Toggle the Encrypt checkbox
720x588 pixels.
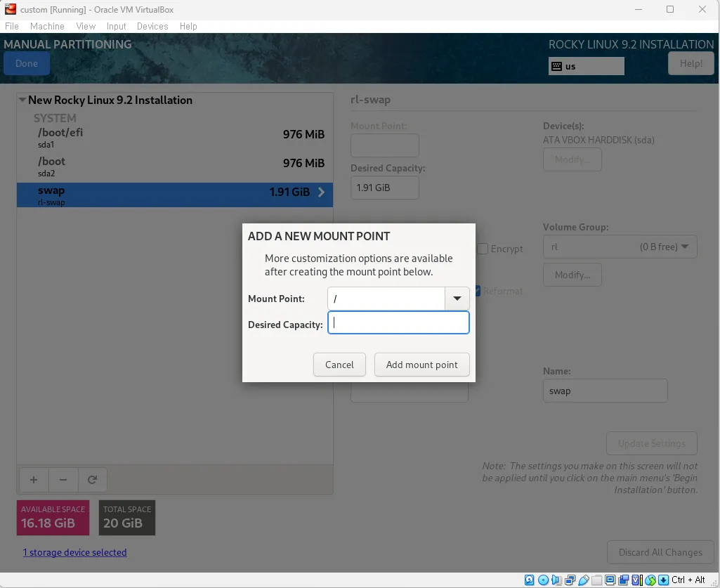pos(483,249)
